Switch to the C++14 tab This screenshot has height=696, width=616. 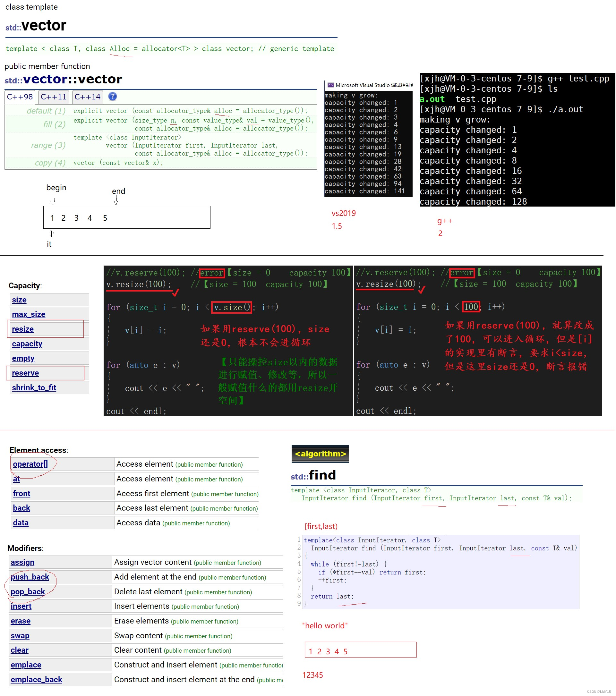88,97
